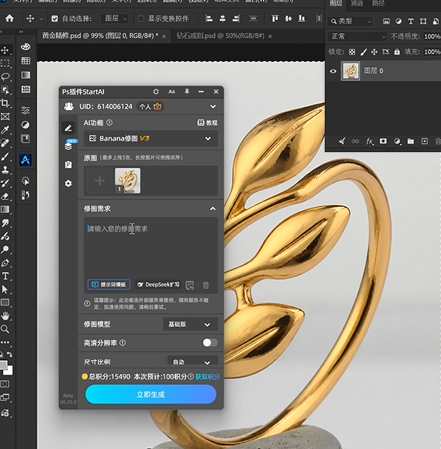Screen dimensions: 441x449
Task: Create a new group folder in Layers panel
Action: pyautogui.click(x=411, y=141)
